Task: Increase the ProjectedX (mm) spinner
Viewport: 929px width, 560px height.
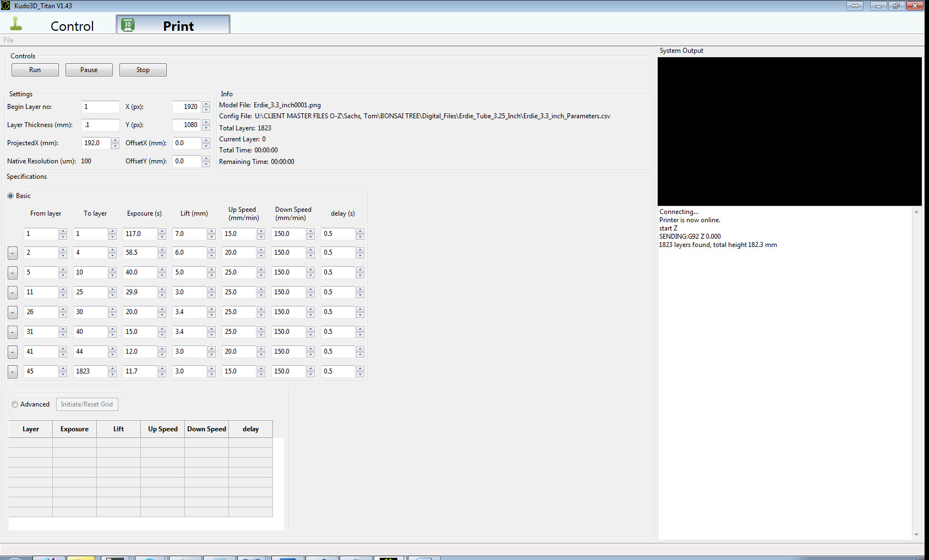Action: [115, 140]
